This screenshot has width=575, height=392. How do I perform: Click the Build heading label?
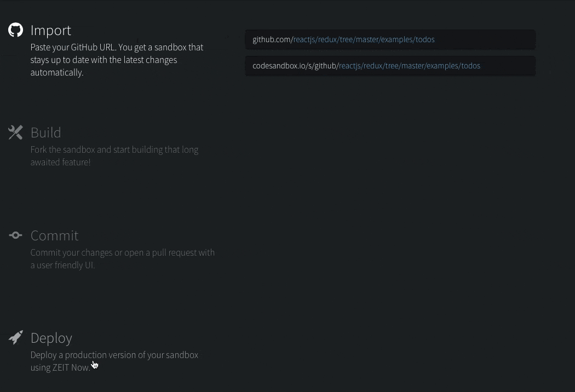45,132
